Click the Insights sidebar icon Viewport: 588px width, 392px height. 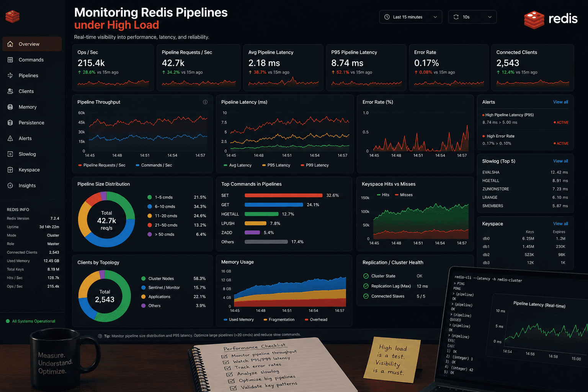10,185
